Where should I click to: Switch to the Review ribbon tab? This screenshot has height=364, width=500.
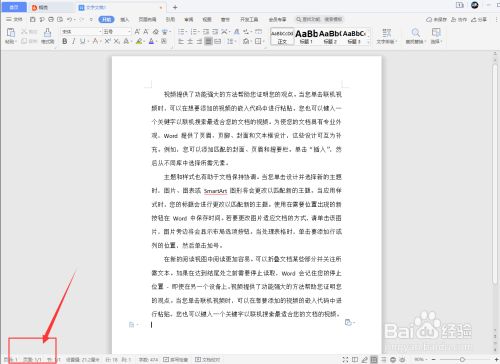tap(189, 20)
